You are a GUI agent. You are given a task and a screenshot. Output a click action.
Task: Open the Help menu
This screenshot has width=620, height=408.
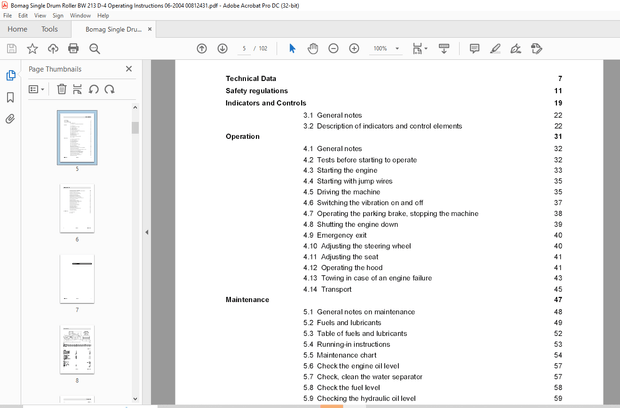coord(103,15)
